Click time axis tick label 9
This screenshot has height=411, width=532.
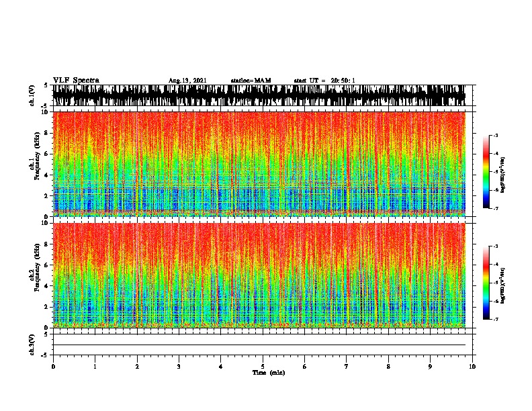[430, 367]
